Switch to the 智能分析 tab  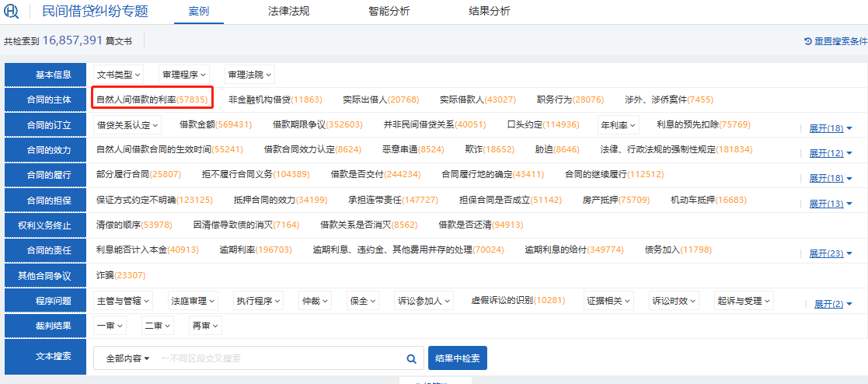[x=389, y=12]
